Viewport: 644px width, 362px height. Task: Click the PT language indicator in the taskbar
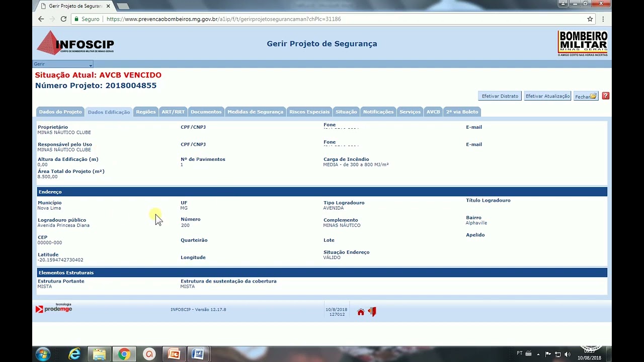point(519,353)
